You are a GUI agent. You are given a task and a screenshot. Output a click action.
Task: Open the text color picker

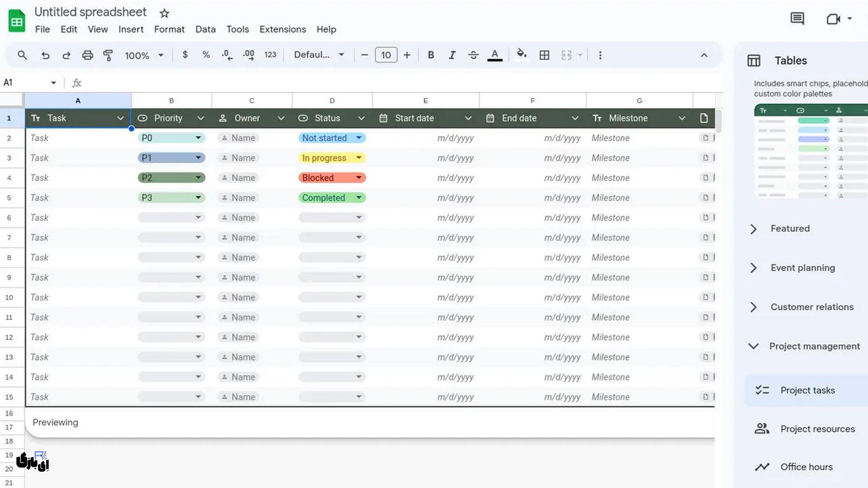click(495, 55)
